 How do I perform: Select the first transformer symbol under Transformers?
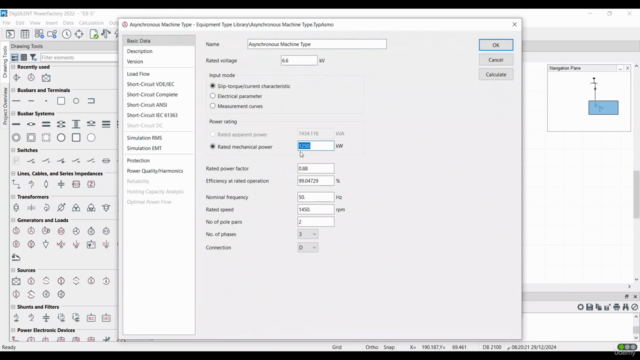pos(16,208)
